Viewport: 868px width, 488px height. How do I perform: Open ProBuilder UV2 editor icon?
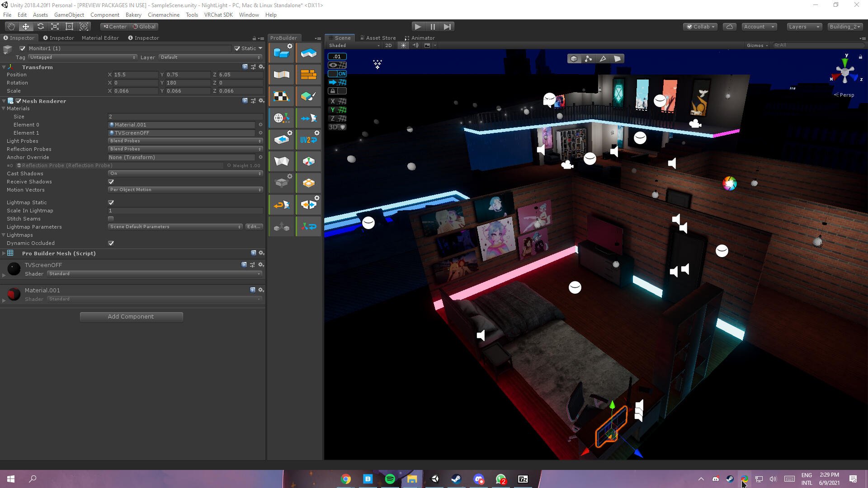point(309,140)
